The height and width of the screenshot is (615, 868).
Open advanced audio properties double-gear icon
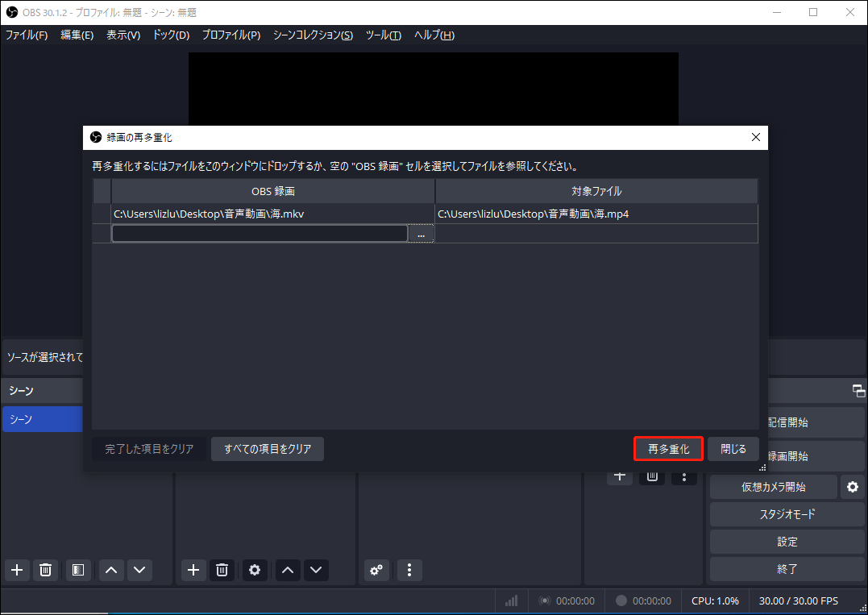[376, 570]
